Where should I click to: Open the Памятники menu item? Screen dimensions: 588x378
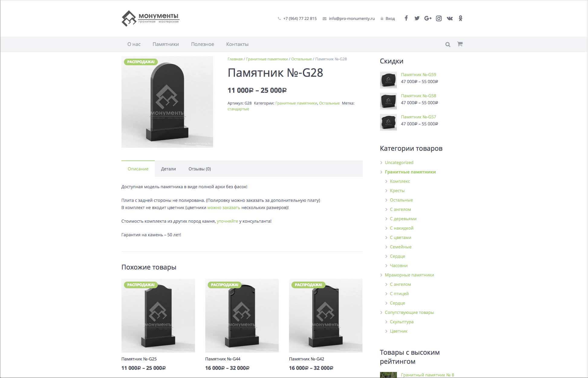pos(166,44)
